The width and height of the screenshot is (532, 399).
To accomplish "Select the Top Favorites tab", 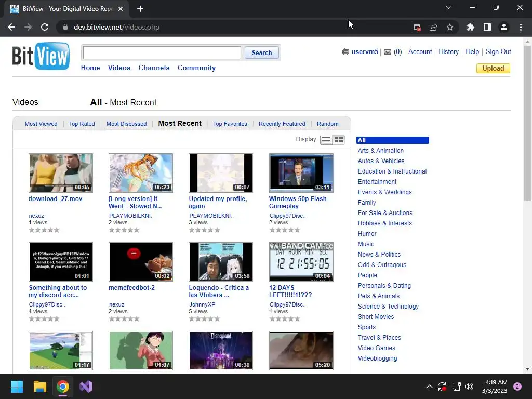I will tap(230, 124).
